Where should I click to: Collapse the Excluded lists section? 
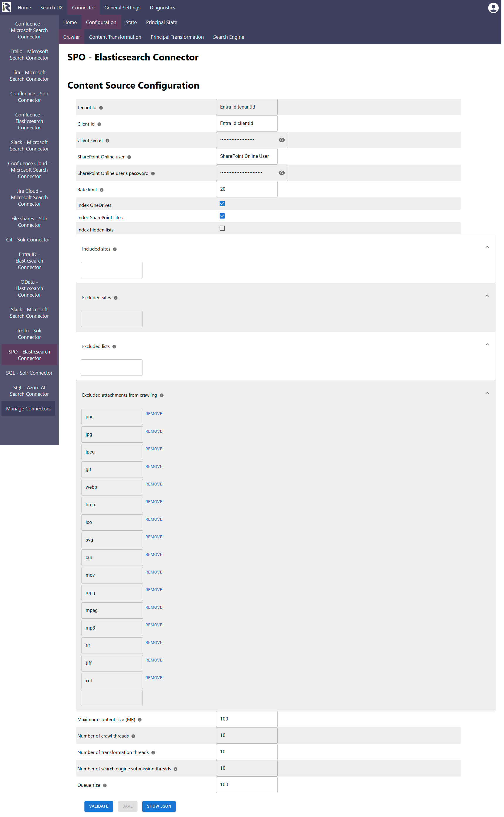click(487, 344)
